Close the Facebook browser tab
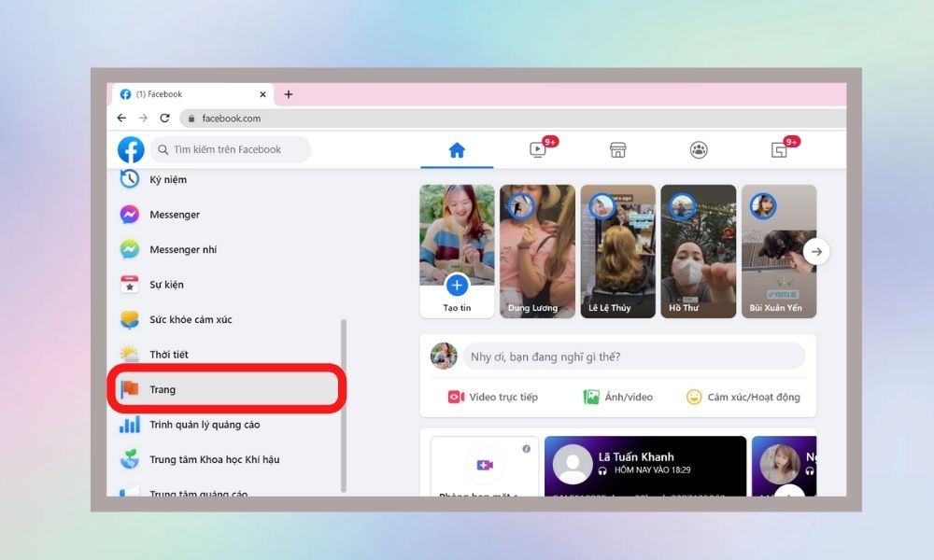Screen dimensions: 934x560 coord(262,94)
